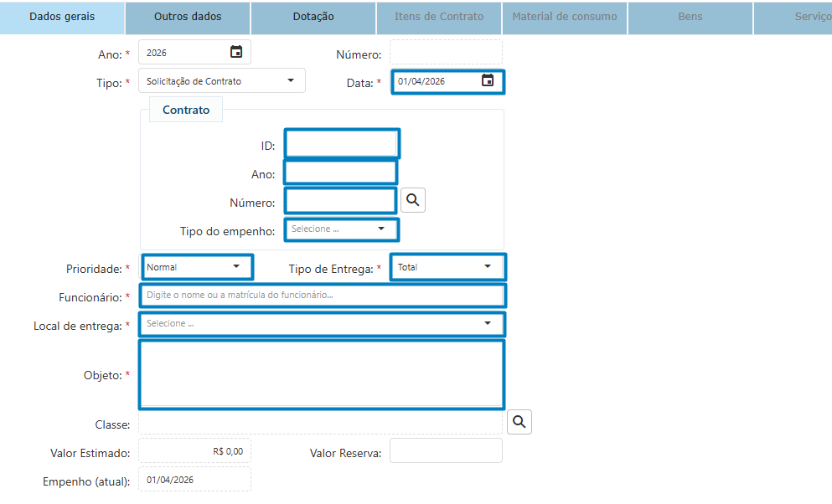Click the Valor Reserva input field
This screenshot has height=504, width=832.
[446, 451]
